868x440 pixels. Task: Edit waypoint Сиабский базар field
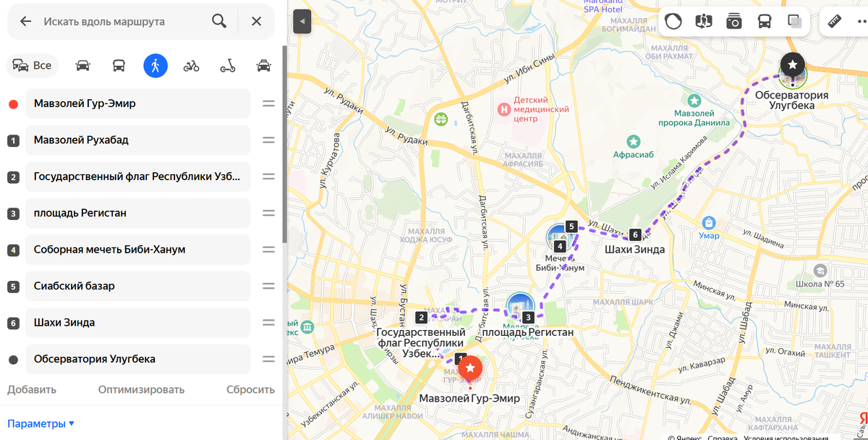[137, 286]
